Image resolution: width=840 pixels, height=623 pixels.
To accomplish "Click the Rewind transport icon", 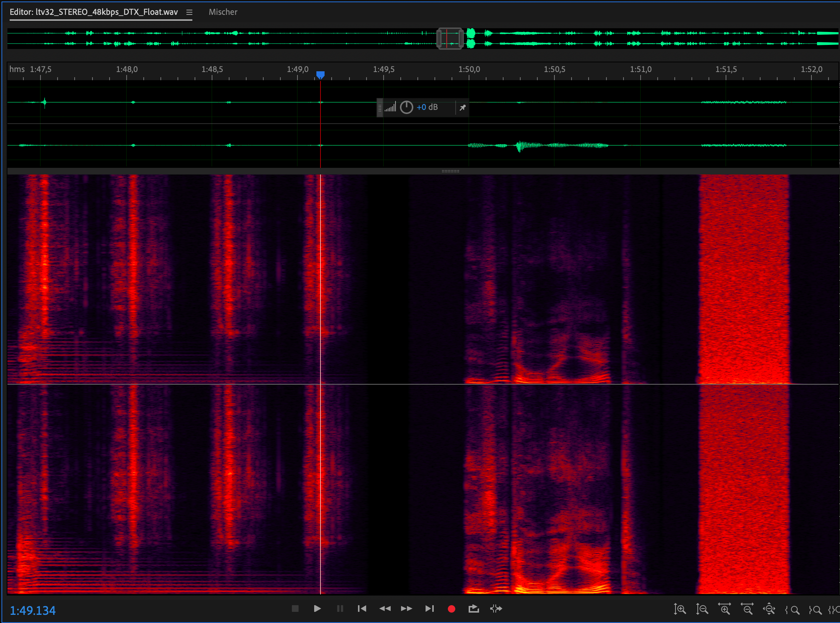I will click(385, 608).
